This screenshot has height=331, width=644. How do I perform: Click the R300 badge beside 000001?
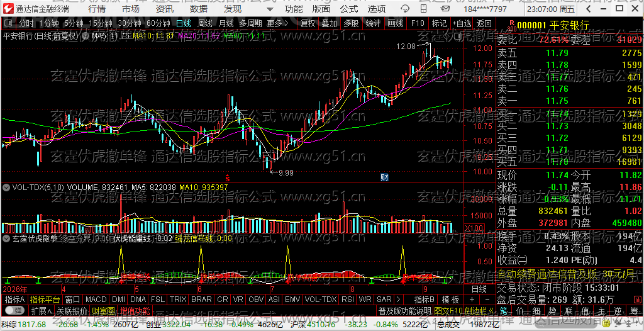point(512,26)
